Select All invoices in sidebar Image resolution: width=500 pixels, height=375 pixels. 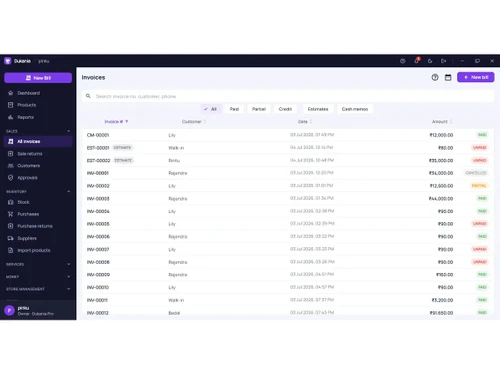click(38, 141)
